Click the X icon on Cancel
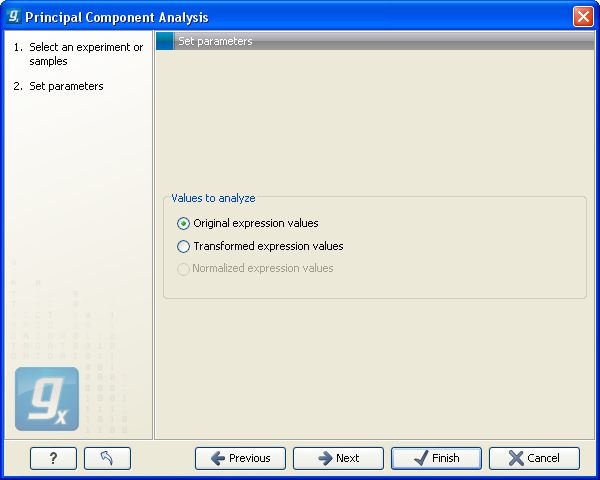The width and height of the screenshot is (600, 480). (x=515, y=458)
